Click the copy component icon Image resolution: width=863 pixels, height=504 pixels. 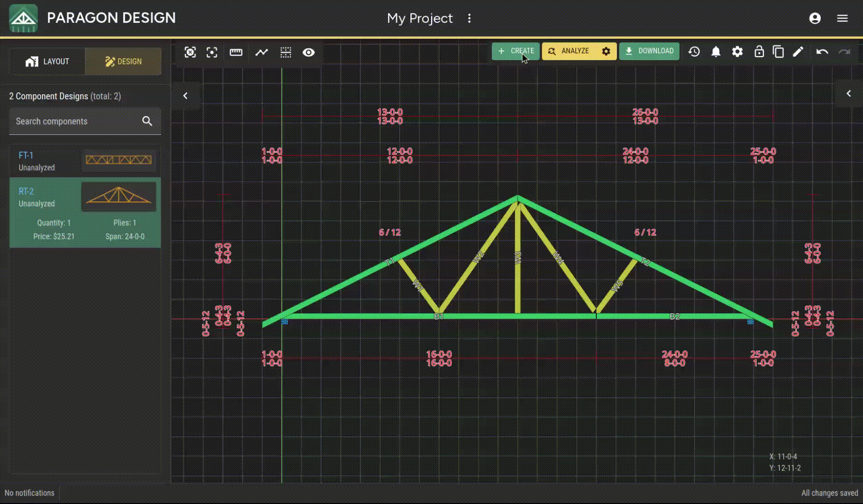pyautogui.click(x=778, y=51)
